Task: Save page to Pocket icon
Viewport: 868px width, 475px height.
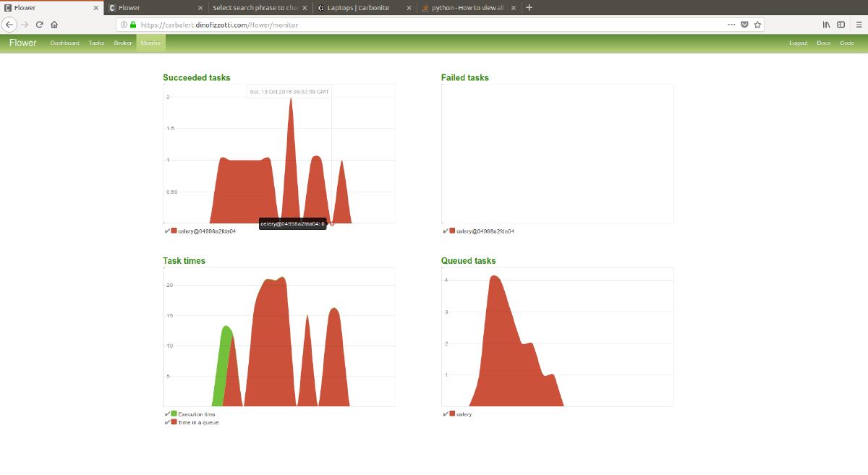Action: point(744,24)
